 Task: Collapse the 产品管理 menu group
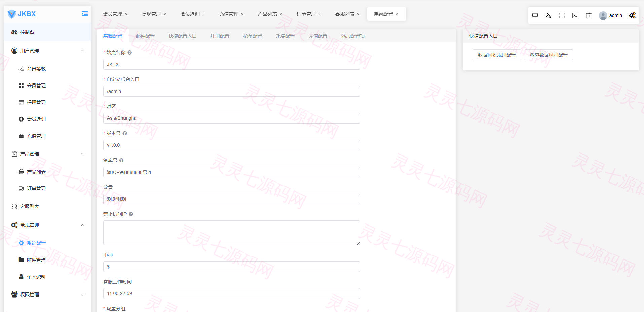(82, 154)
